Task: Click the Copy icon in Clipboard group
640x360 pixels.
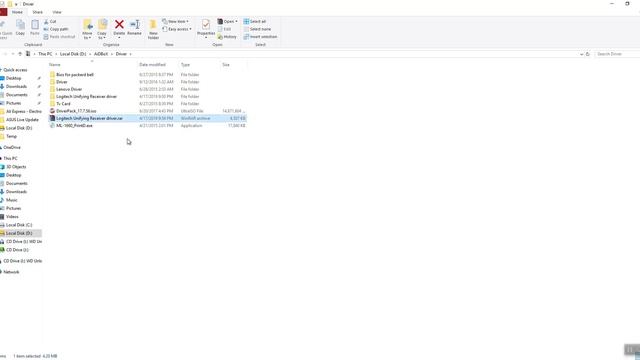Action: (x=20, y=27)
